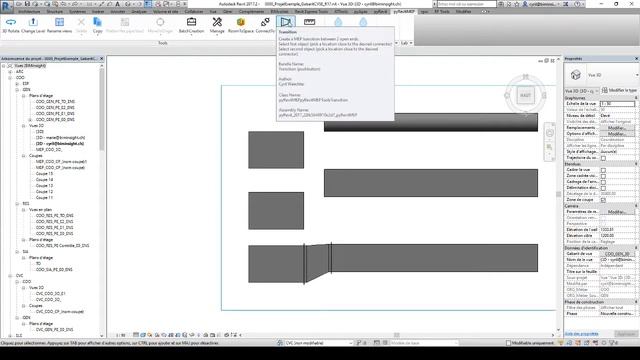
Task: Open the Aide des propriétés link
Action: point(582,334)
